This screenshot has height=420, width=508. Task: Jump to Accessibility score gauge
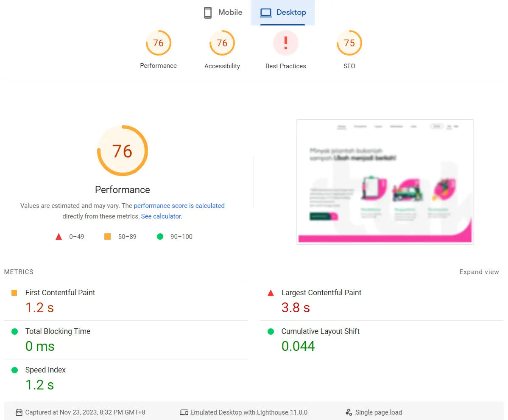[x=222, y=43]
